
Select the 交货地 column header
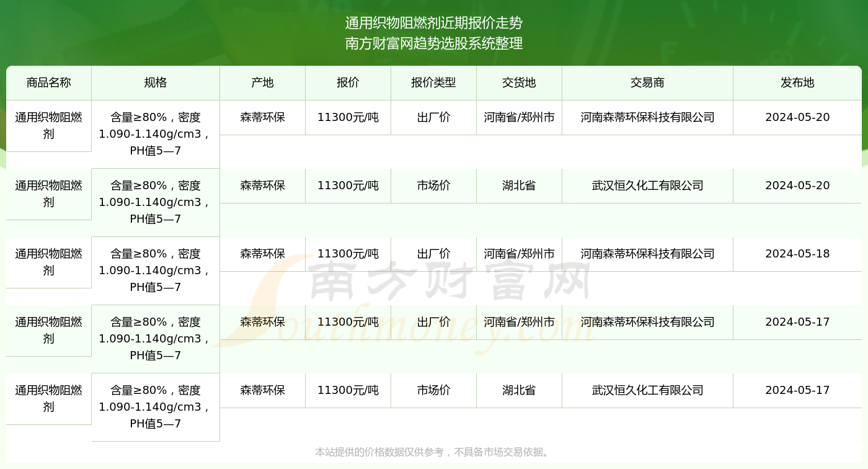[x=520, y=83]
